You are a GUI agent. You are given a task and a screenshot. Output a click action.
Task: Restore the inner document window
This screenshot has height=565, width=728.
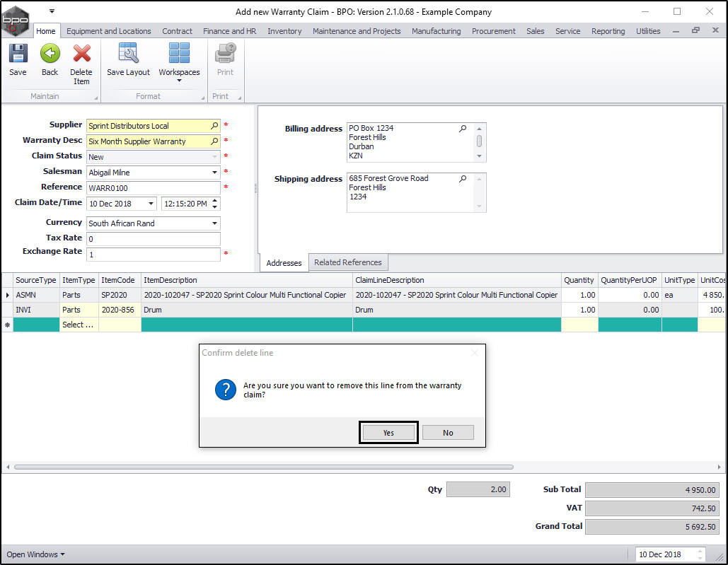[695, 30]
